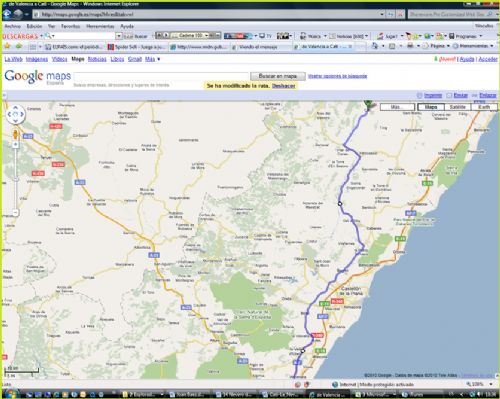The height and width of the screenshot is (399, 500).
Task: Zoom in with the plus button
Action: (x=15, y=144)
